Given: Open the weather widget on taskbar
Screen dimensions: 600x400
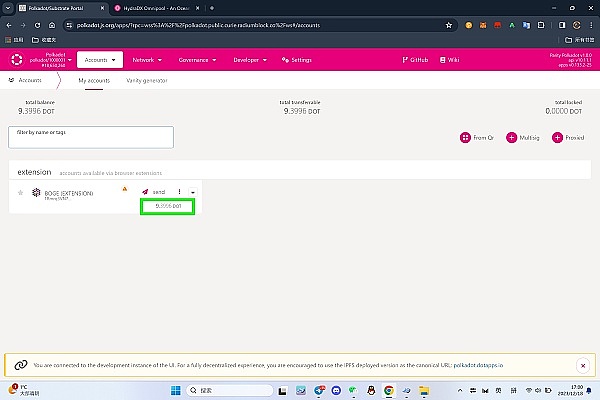Looking at the screenshot, I should coord(24,390).
